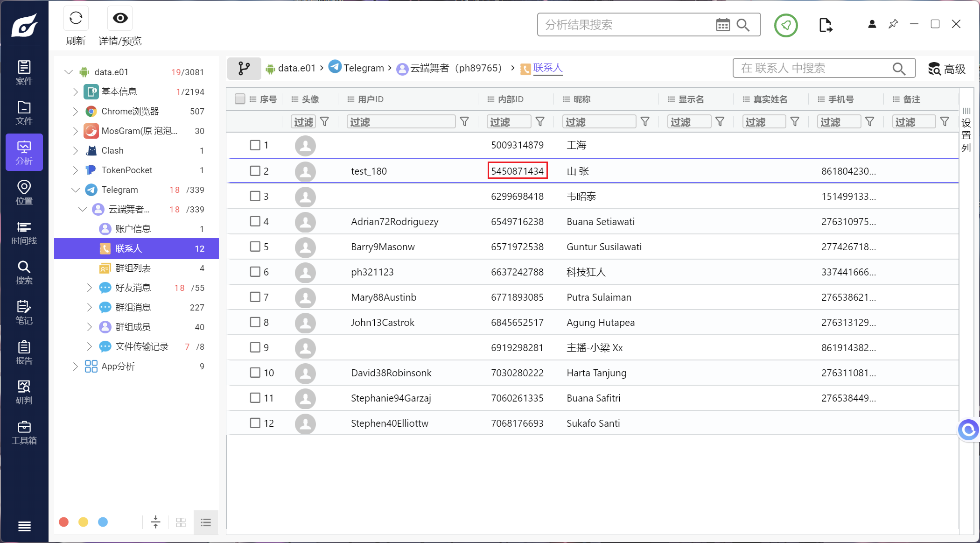The image size is (980, 543).
Task: Open the 笔记 (Notes) sidebar section
Action: [x=24, y=313]
